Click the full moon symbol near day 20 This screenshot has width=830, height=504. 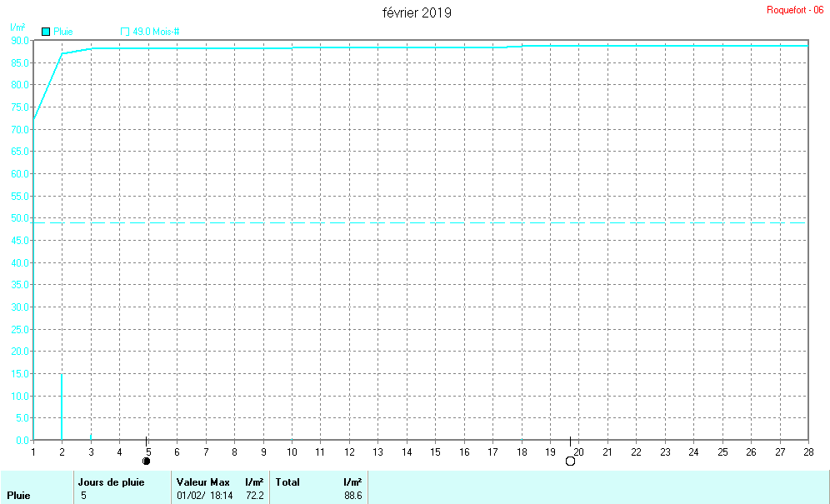coord(570,462)
